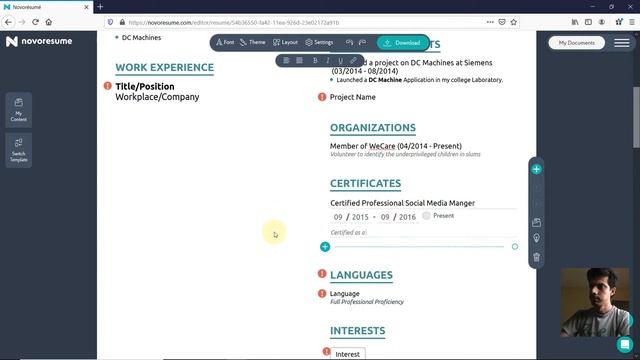Image resolution: width=640 pixels, height=360 pixels.
Task: Apply justified text alignment
Action: 300,60
